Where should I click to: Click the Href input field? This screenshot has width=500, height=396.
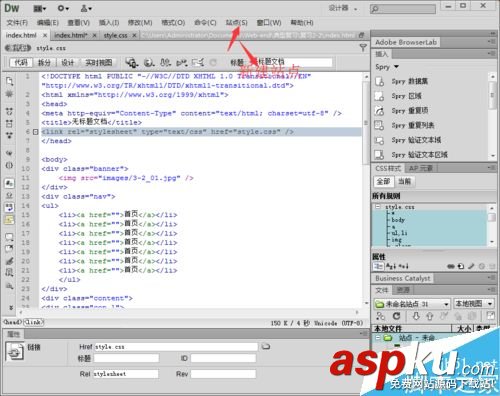pos(176,347)
